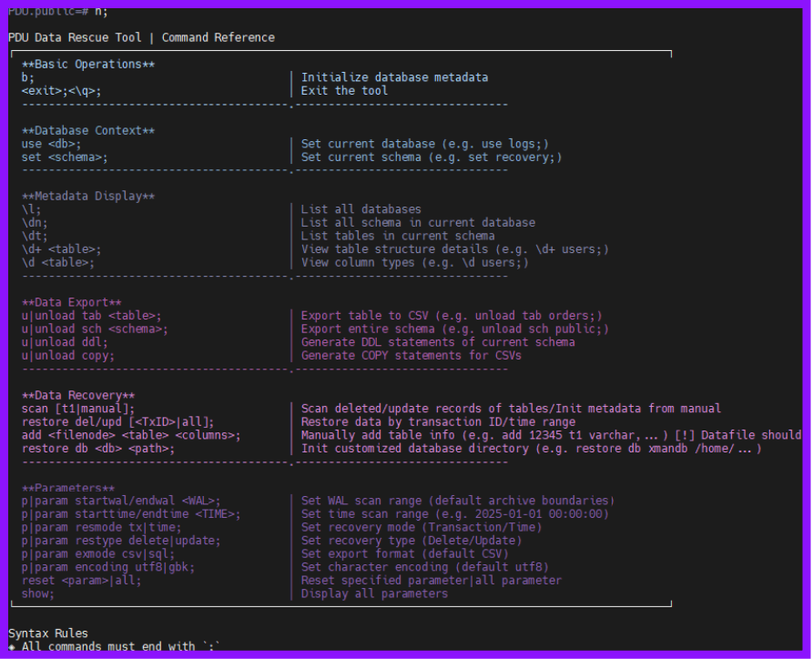Click the '\d+ <table>;' command entry

pos(61,249)
